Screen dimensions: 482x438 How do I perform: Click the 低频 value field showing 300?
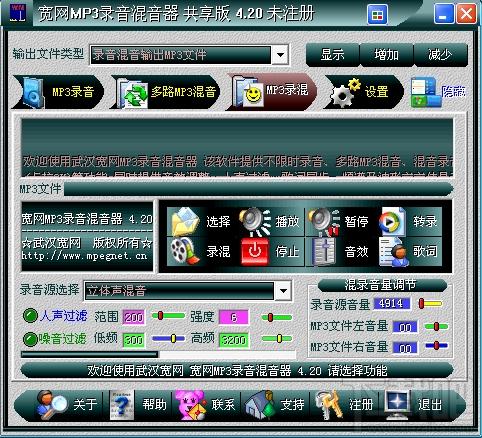click(x=134, y=340)
